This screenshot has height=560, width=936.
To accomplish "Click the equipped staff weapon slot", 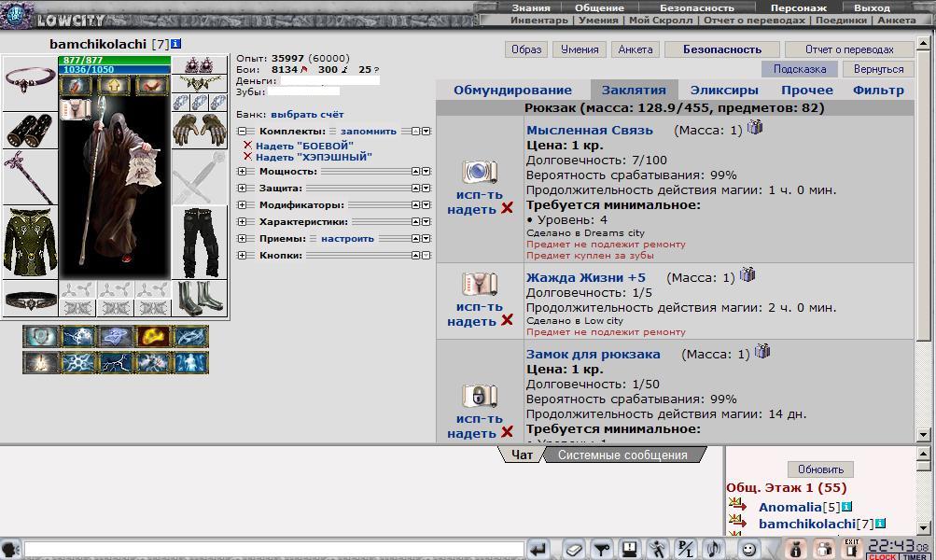I will coord(31,176).
